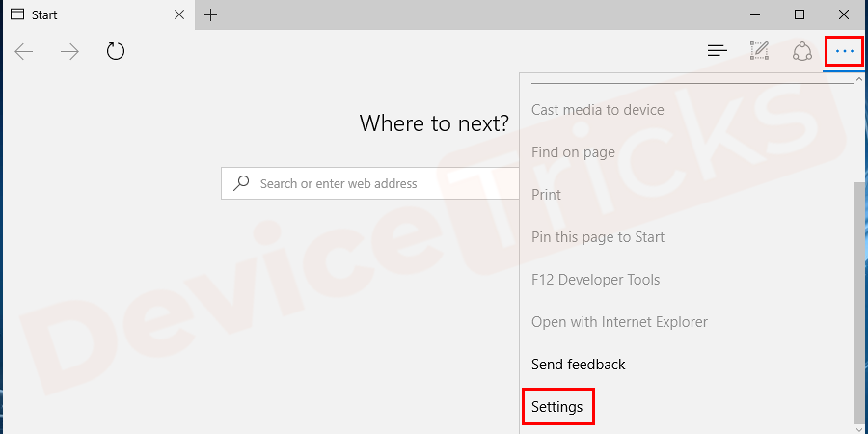Choose Print from the menu
The height and width of the screenshot is (434, 868).
pos(546,195)
